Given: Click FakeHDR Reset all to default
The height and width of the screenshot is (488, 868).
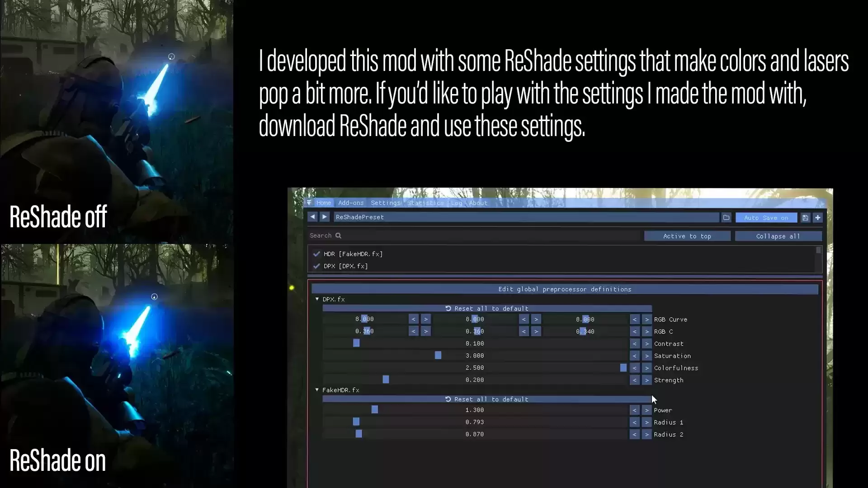Looking at the screenshot, I should 487,399.
